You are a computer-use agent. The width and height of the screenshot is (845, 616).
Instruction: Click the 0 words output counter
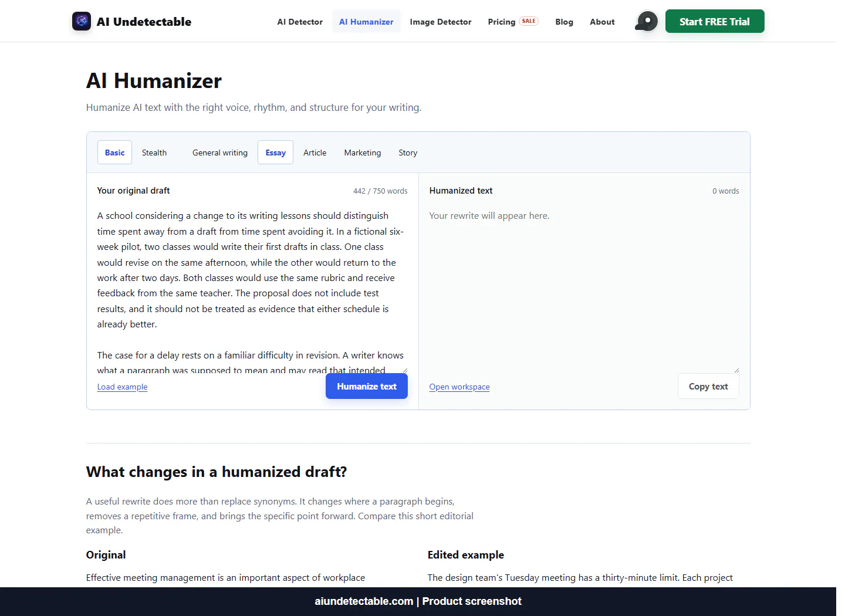point(726,191)
